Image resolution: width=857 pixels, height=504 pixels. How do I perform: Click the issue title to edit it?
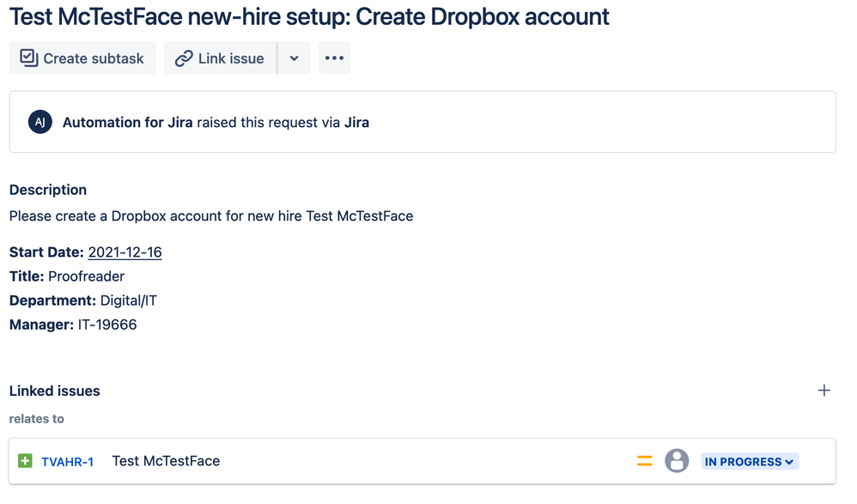click(309, 16)
